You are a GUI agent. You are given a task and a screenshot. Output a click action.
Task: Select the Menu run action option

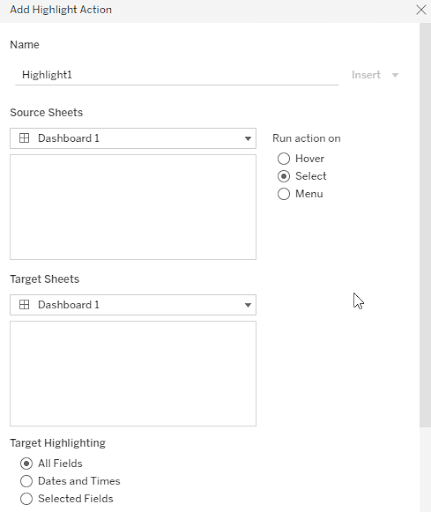click(284, 194)
